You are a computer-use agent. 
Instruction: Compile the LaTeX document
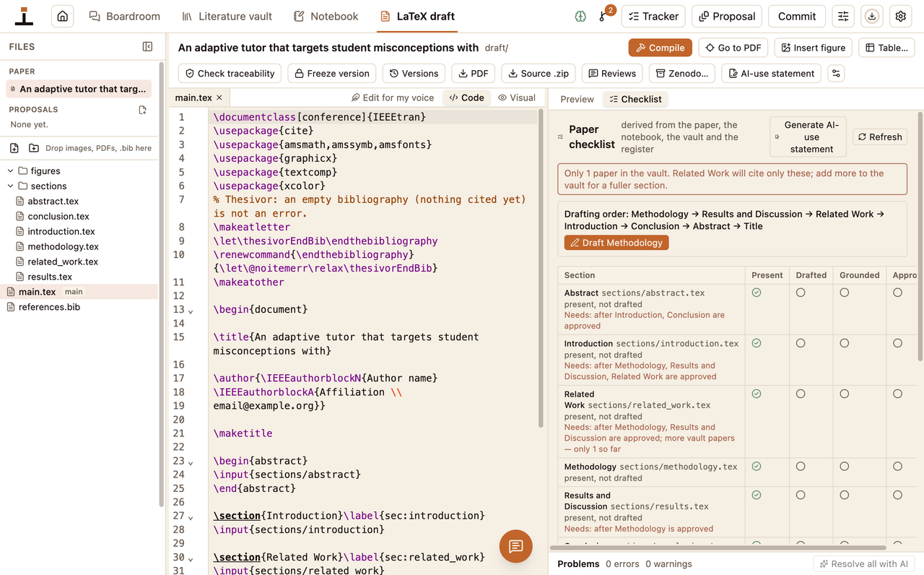[661, 48]
